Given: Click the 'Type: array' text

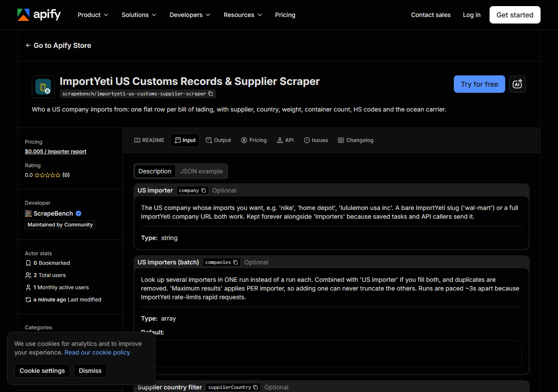Looking at the screenshot, I should coord(159,318).
